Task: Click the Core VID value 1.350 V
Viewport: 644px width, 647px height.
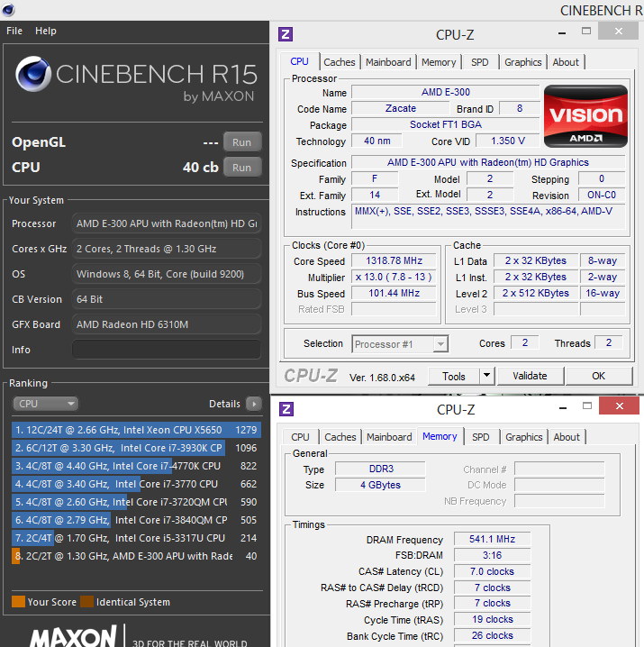Action: (508, 141)
